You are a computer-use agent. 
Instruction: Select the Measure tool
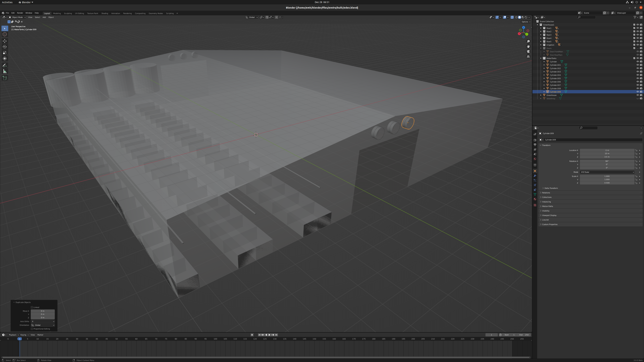coord(5,71)
